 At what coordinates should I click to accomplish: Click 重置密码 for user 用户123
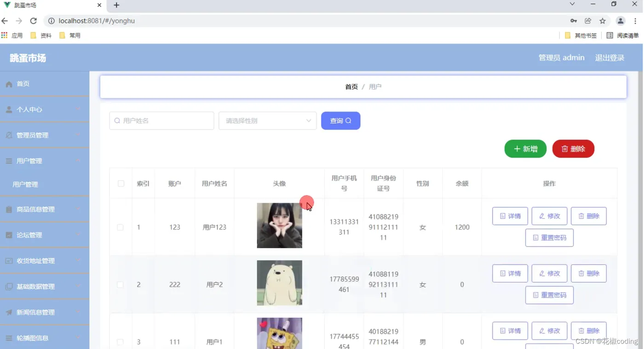[x=549, y=238]
